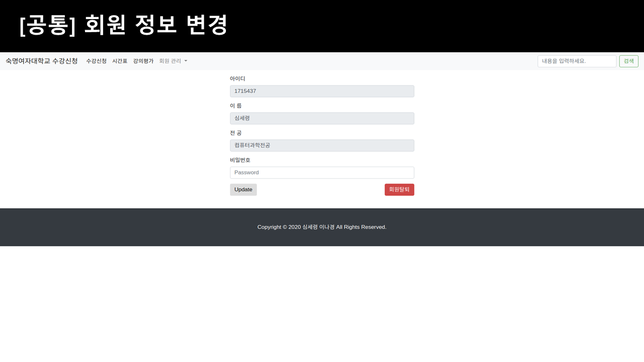The width and height of the screenshot is (644, 362).
Task: Select the 시간표 menu item
Action: (x=120, y=61)
